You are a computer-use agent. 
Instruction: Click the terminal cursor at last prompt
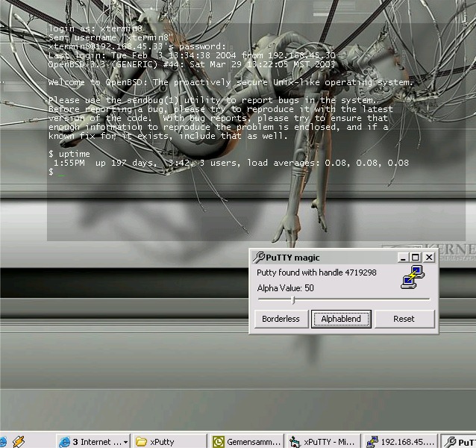[x=61, y=175]
